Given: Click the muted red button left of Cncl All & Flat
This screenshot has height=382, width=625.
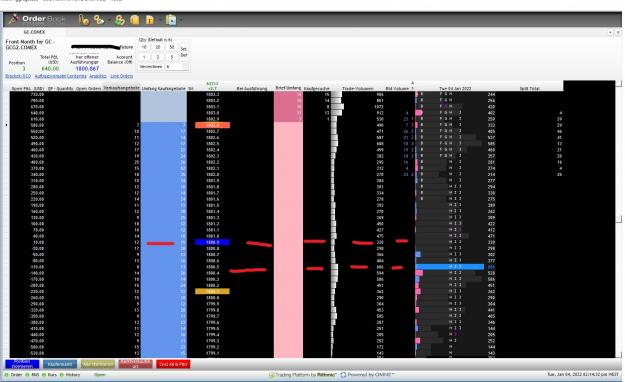Looking at the screenshot, I should pos(136,364).
